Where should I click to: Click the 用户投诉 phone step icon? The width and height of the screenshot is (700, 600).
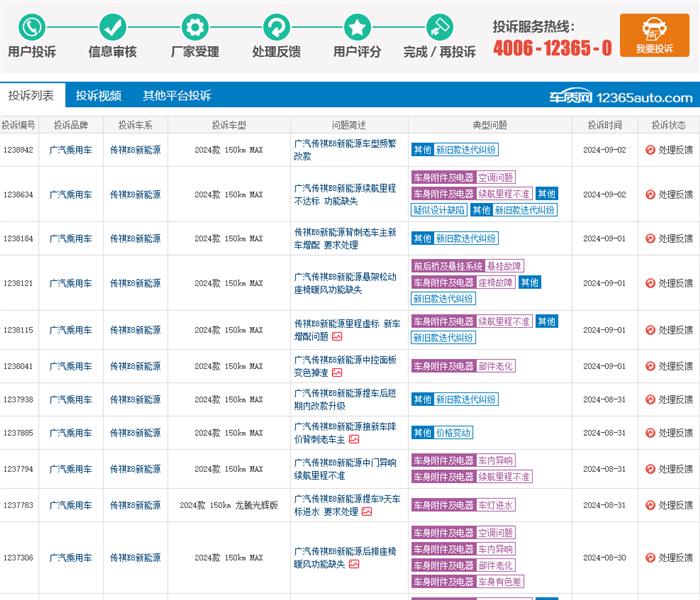(x=32, y=27)
